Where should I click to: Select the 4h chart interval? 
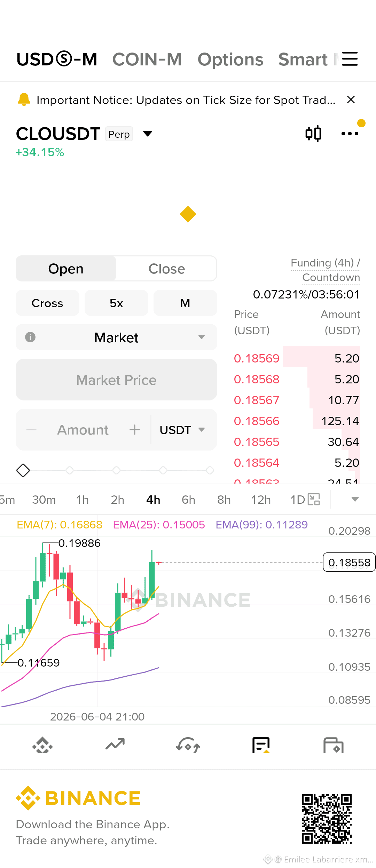pos(153,500)
